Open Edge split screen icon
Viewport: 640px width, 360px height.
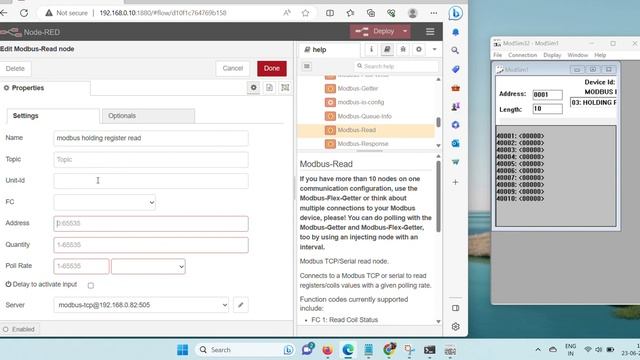[x=330, y=13]
